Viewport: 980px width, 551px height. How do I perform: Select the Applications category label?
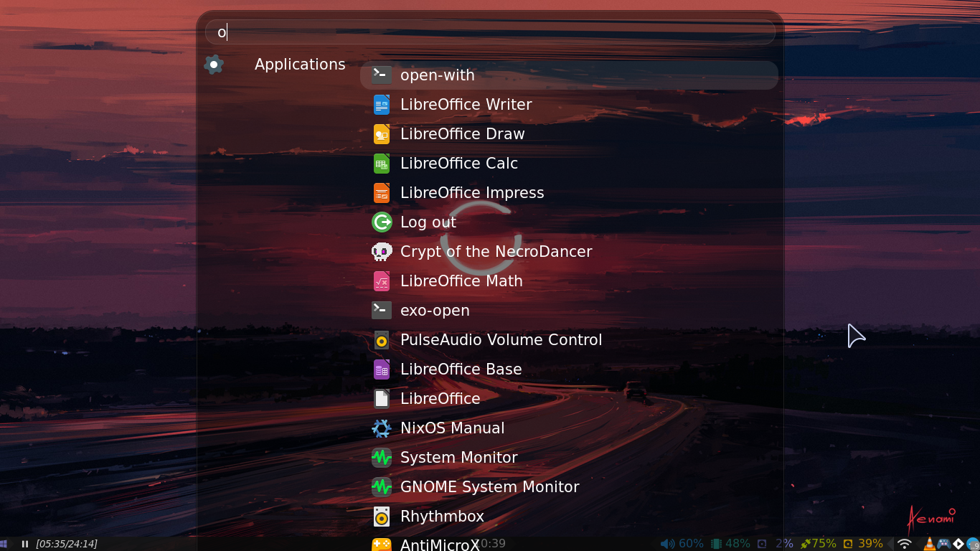[300, 65]
